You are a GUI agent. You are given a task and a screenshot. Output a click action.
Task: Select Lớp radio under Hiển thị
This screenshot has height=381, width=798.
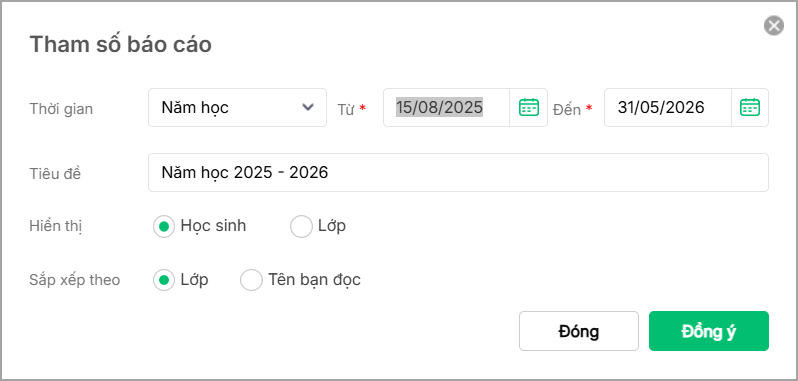301,226
